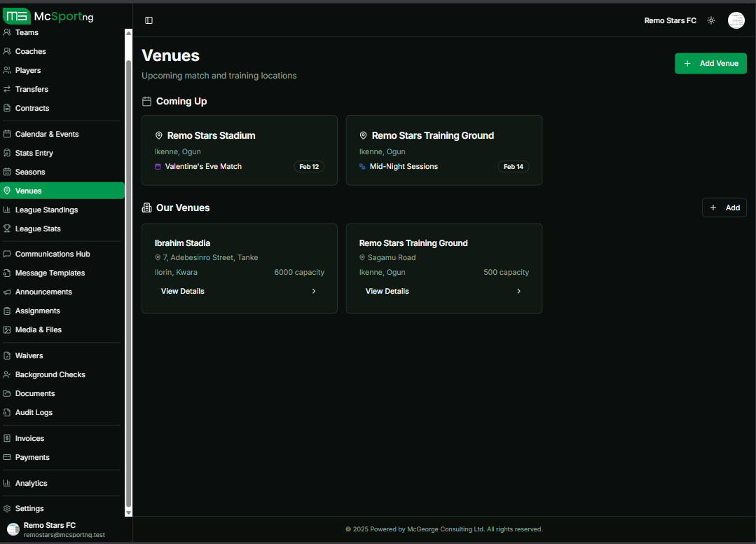Click the Feb 12 date badge
Viewport: 756px width, 544px height.
click(309, 167)
